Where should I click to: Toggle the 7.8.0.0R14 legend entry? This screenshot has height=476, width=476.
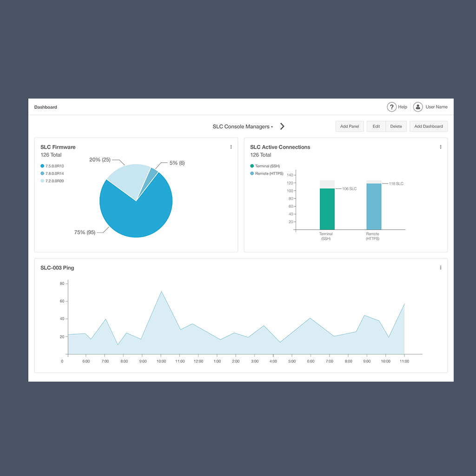[x=52, y=173]
